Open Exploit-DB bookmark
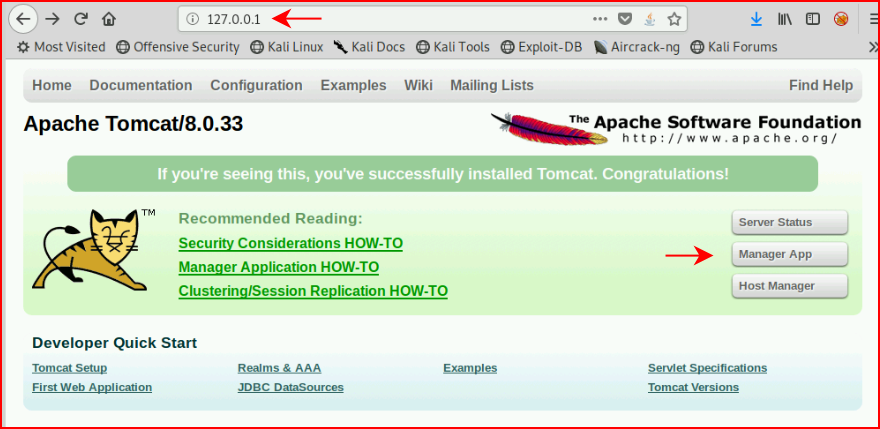Screen dimensions: 880x429 click(x=541, y=47)
